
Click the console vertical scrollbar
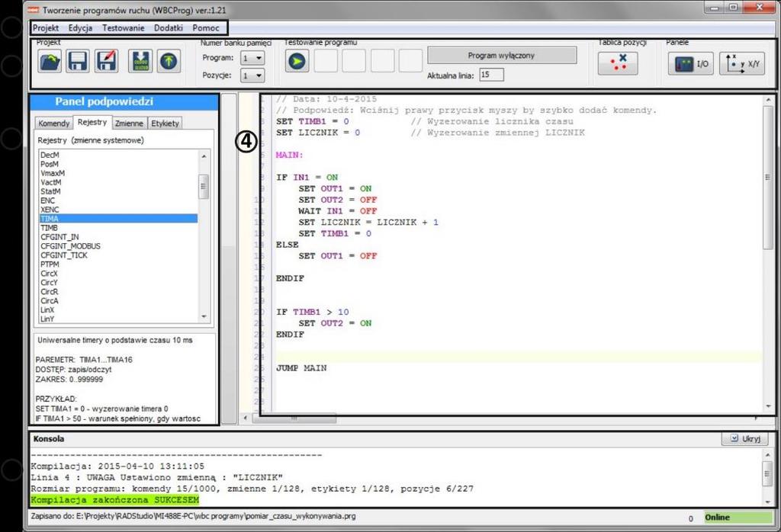pos(767,473)
